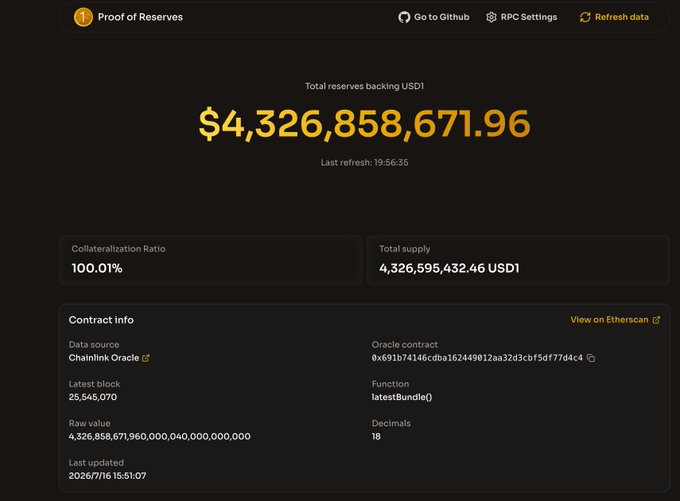Click the Chainlink Oracle data source link
This screenshot has height=501, width=680.
pyautogui.click(x=109, y=358)
